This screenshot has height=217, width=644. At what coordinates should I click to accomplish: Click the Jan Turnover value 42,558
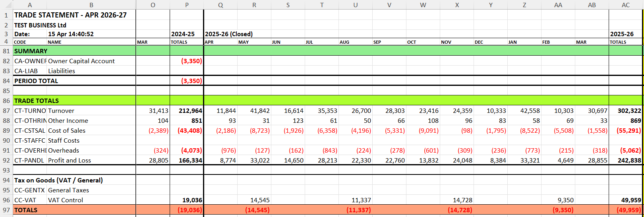tap(530, 110)
